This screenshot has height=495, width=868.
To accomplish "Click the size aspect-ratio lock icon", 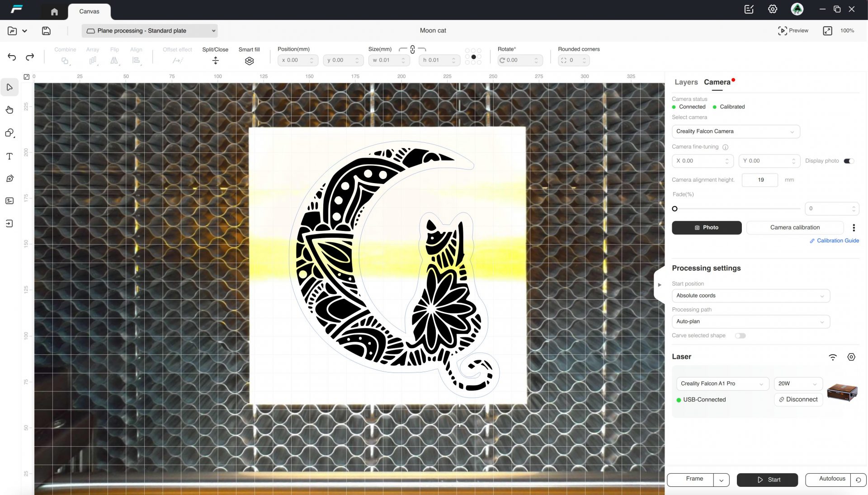I will (x=412, y=49).
